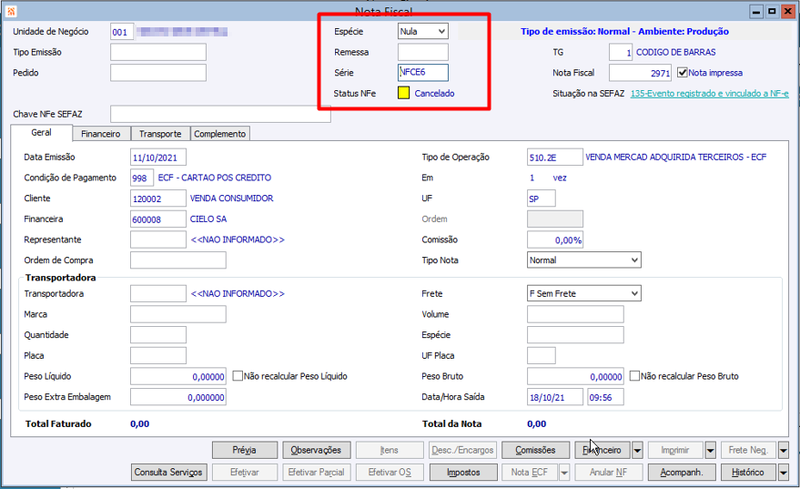Click the Espécie field in Transportadora section
Image resolution: width=800 pixels, height=489 pixels.
(575, 335)
